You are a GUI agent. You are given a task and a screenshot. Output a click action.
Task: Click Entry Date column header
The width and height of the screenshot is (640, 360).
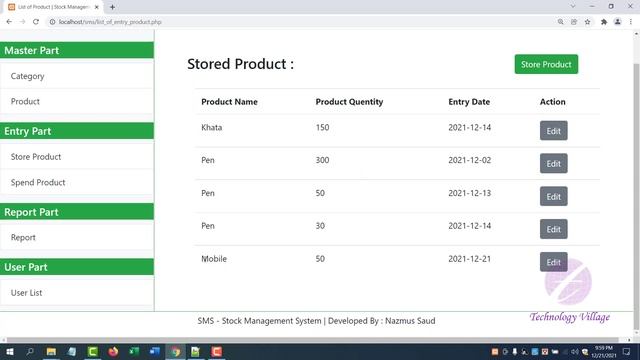click(469, 102)
